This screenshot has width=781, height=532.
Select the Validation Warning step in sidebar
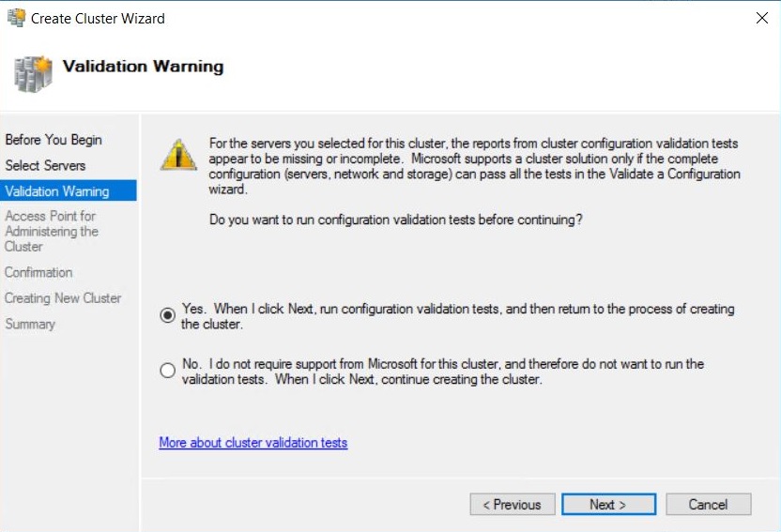click(x=69, y=190)
